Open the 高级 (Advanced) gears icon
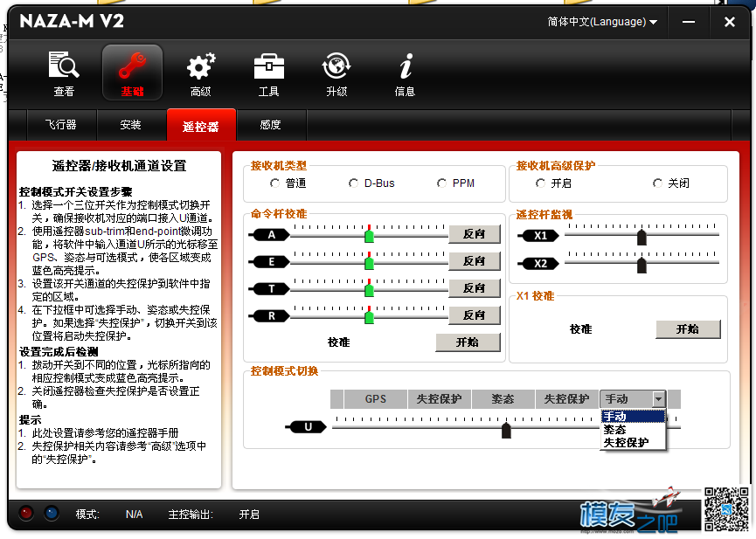 200,73
